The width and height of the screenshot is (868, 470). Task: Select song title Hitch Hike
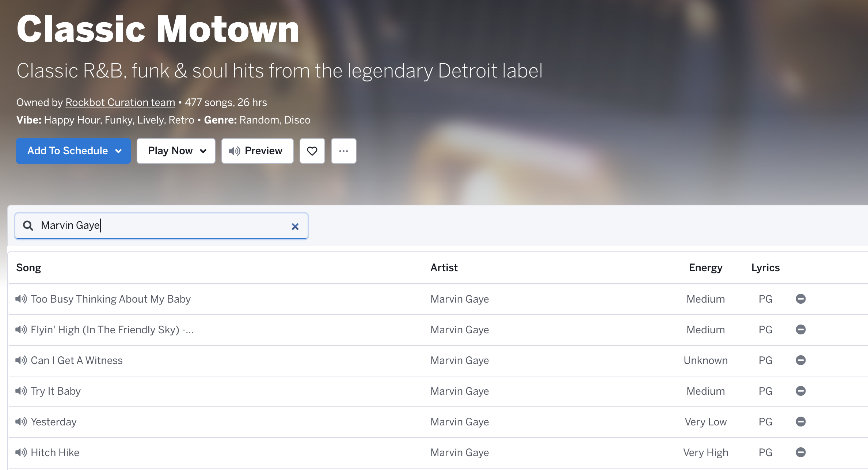click(55, 452)
